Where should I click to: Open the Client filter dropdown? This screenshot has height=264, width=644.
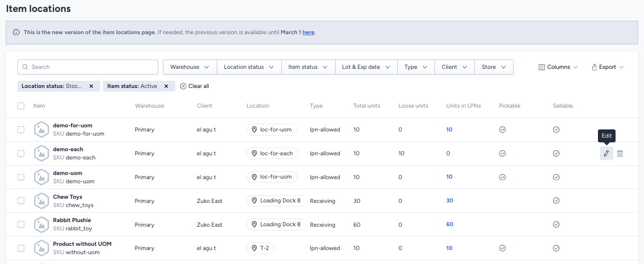click(454, 67)
